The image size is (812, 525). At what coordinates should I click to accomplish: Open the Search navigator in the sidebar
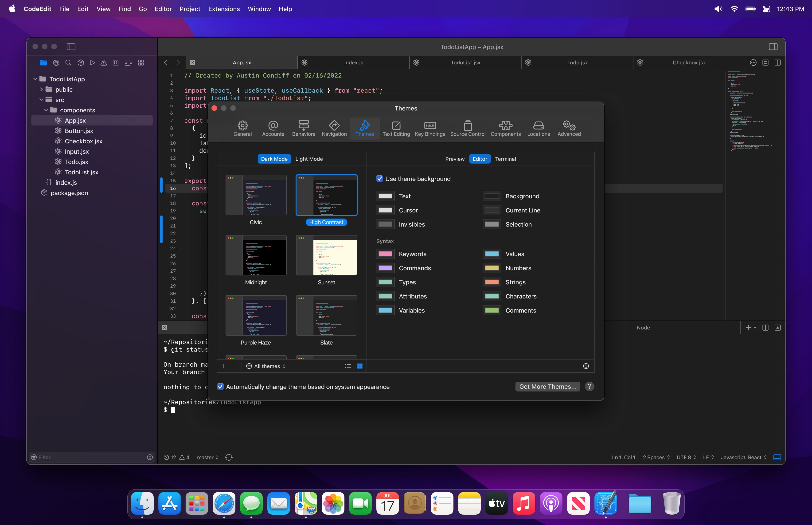(x=68, y=63)
